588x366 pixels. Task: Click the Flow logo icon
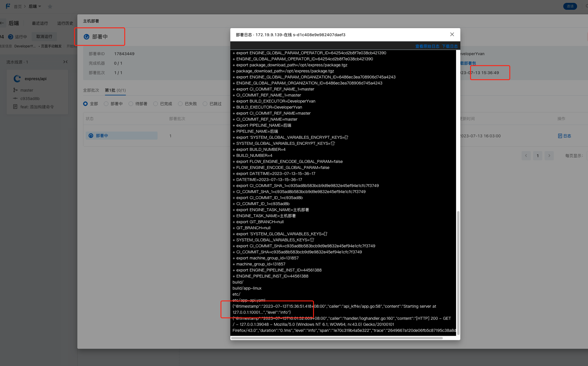pyautogui.click(x=8, y=6)
